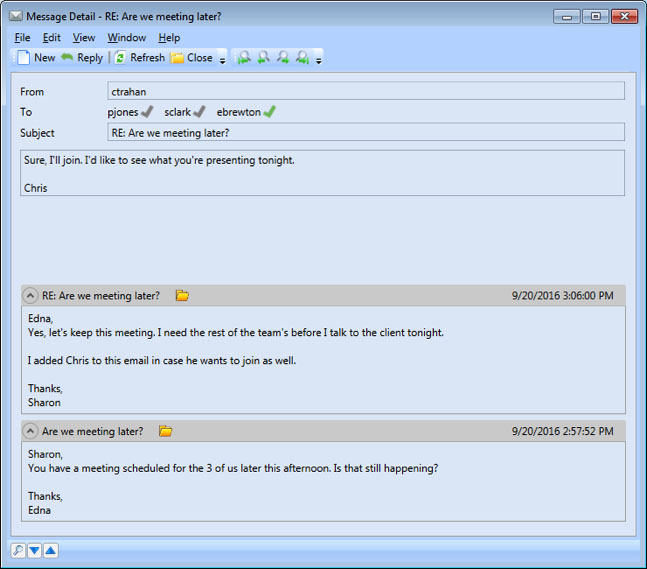This screenshot has height=569, width=647.
Task: Click the gray checkmark next to sclark
Action: coord(199,111)
